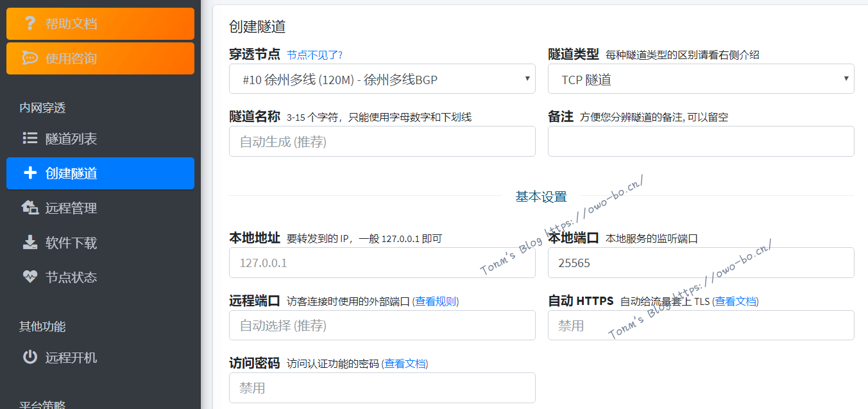Click the software download icon
This screenshot has width=868, height=409.
[30, 243]
